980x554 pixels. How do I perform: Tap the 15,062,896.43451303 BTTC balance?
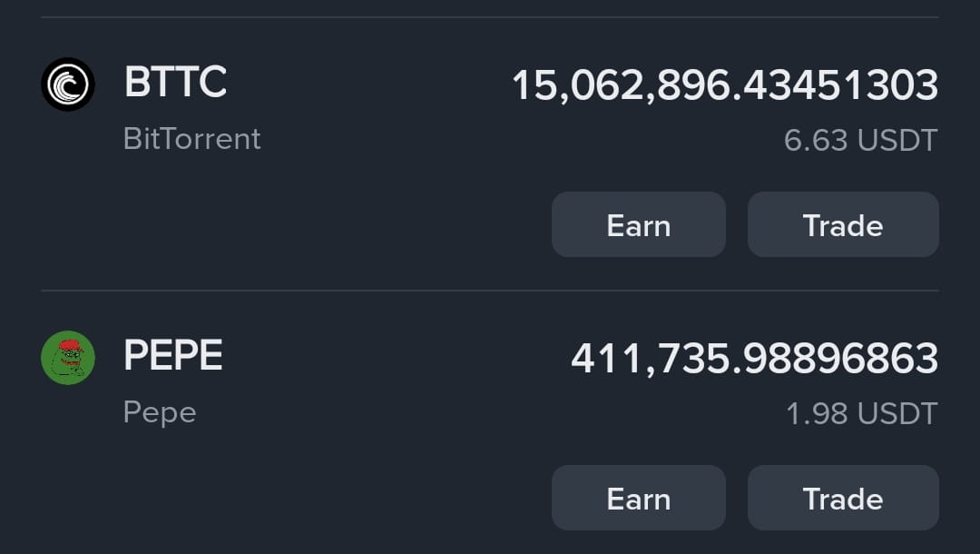(725, 85)
